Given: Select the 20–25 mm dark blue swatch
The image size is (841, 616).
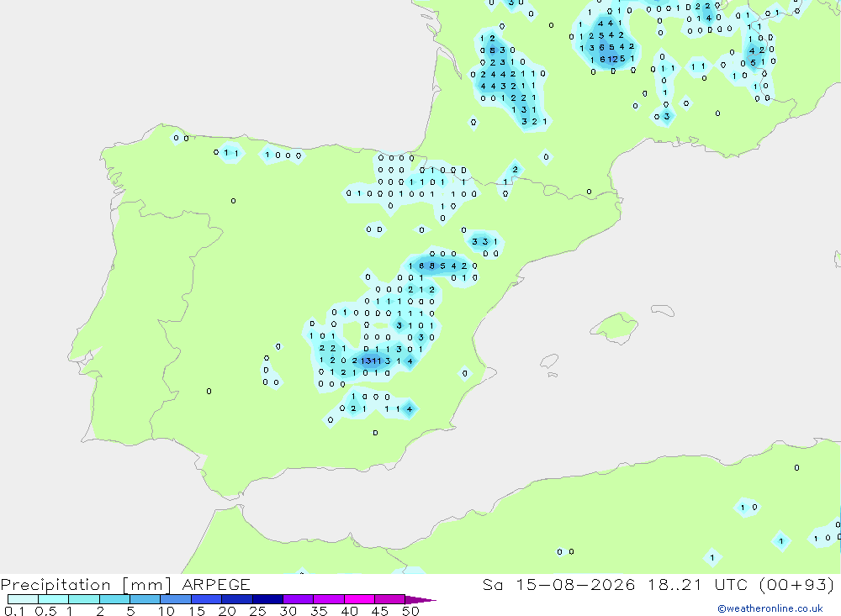Looking at the screenshot, I should tap(237, 599).
